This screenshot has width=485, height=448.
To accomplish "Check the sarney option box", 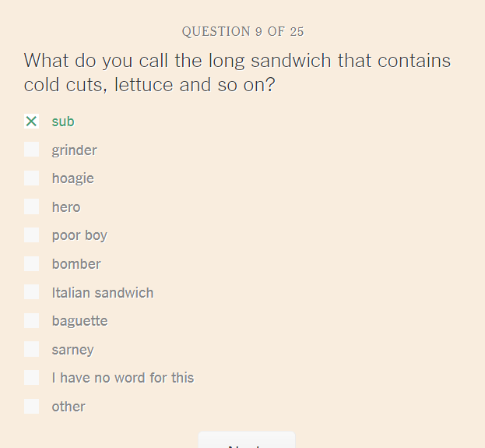I will tap(32, 349).
